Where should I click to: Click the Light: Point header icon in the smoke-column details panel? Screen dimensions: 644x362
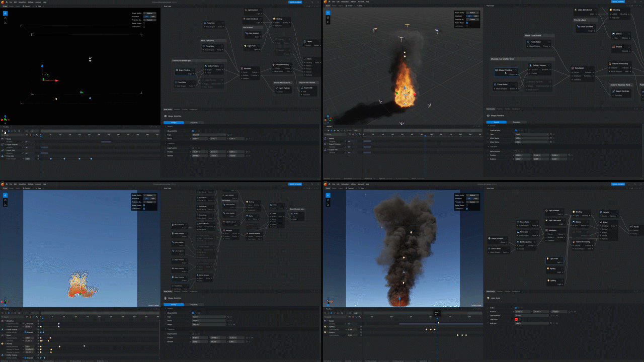click(x=488, y=298)
